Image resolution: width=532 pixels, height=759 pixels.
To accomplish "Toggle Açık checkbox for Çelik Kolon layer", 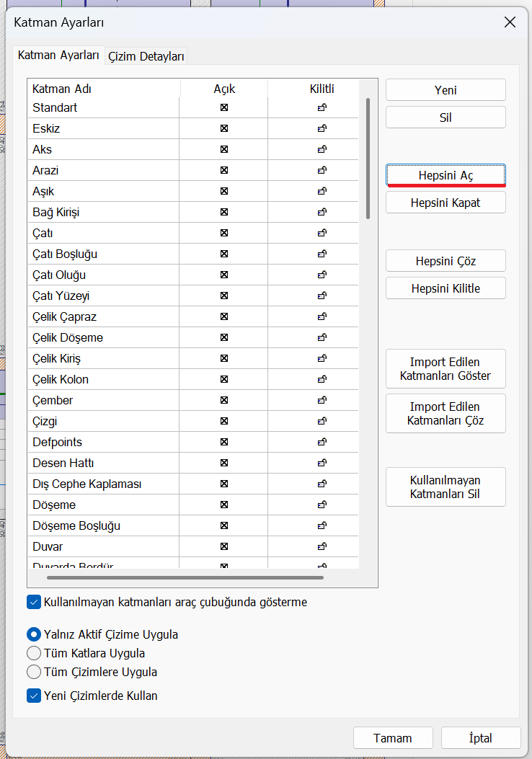I will [x=224, y=379].
